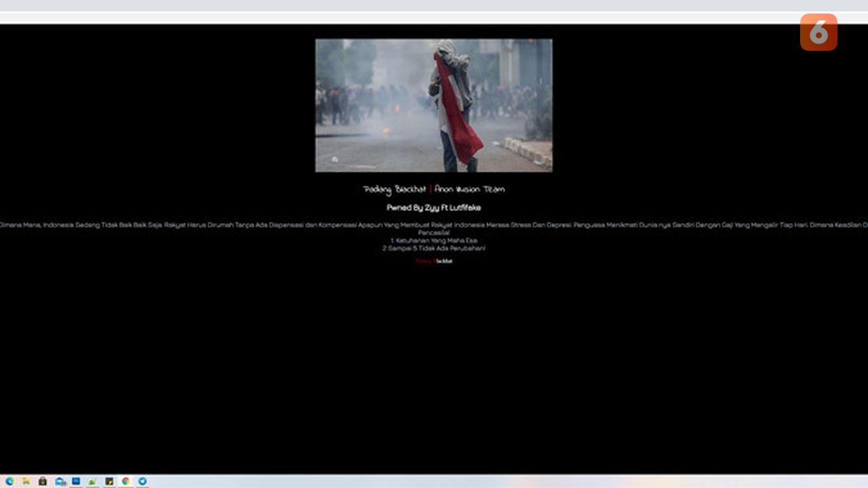Click the green taskbar app icon

92,481
